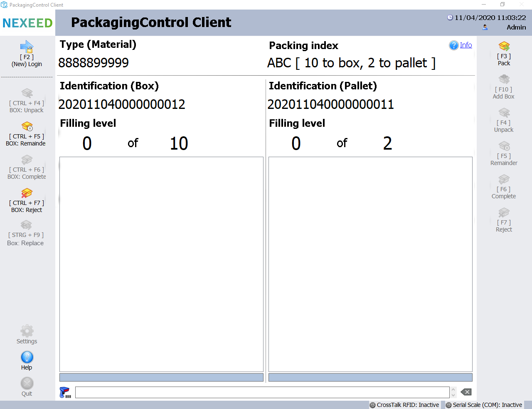Click the F6 Complete pallet icon
This screenshot has width=532, height=409.
tap(504, 179)
